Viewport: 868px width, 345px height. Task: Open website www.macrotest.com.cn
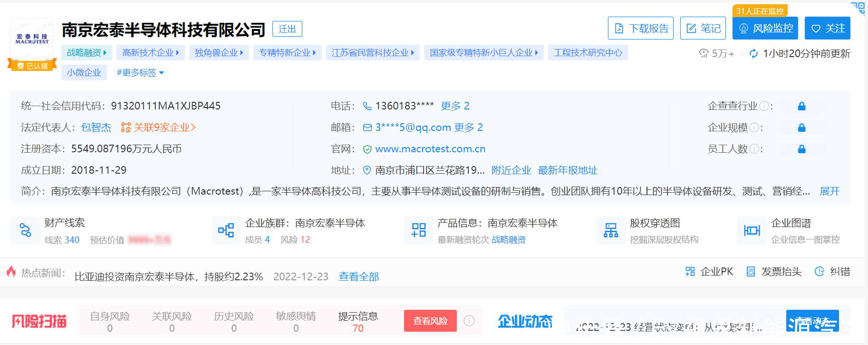[x=430, y=149]
